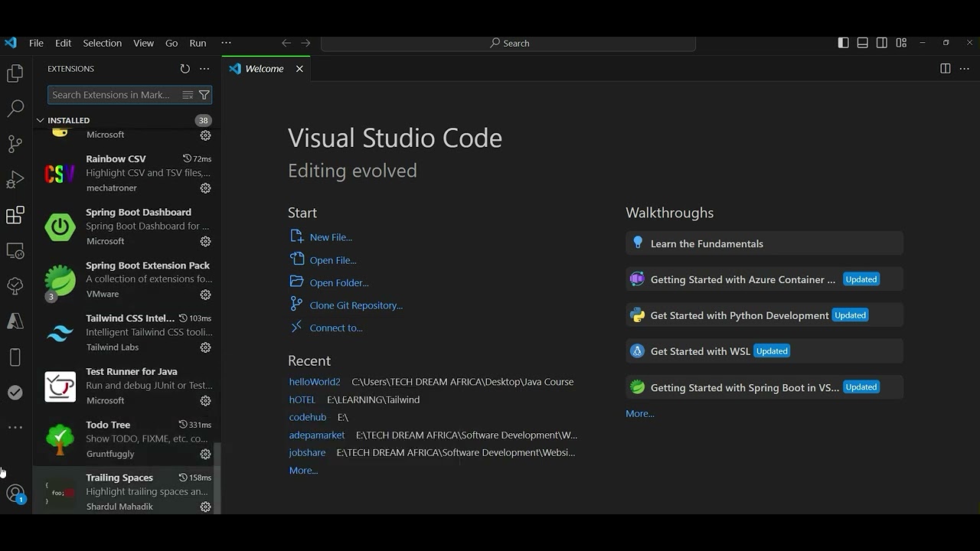Open recent hOTEL folder

click(x=302, y=399)
